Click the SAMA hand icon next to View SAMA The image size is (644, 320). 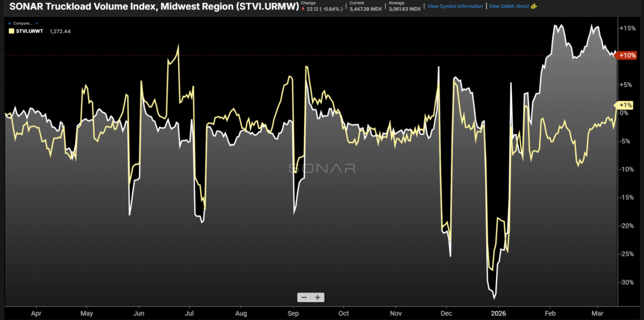[x=534, y=6]
